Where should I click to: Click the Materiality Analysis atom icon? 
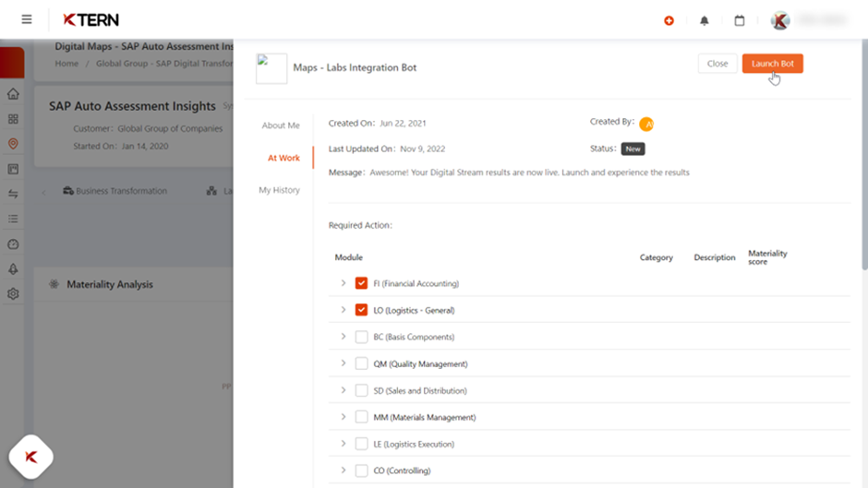coord(54,284)
